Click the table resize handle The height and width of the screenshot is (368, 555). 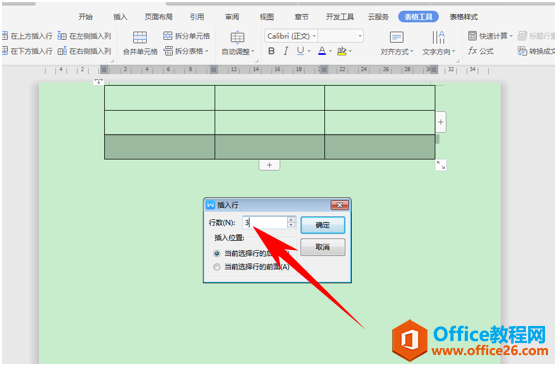coord(441,165)
